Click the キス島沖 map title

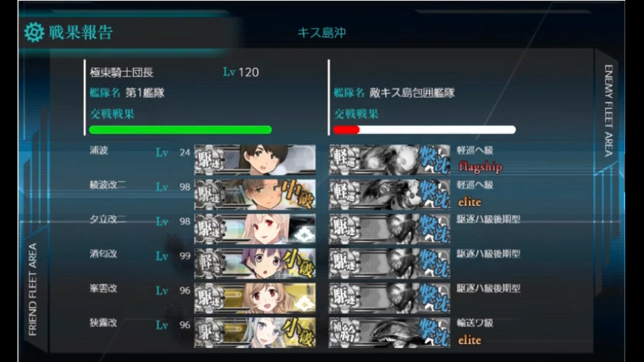[x=321, y=32]
